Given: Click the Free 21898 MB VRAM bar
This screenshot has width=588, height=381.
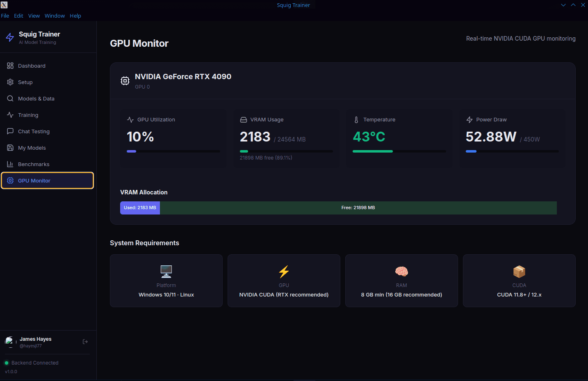Looking at the screenshot, I should tap(358, 208).
